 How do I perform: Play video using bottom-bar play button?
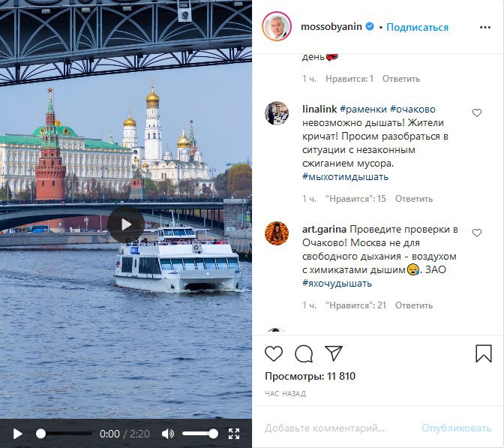(17, 434)
